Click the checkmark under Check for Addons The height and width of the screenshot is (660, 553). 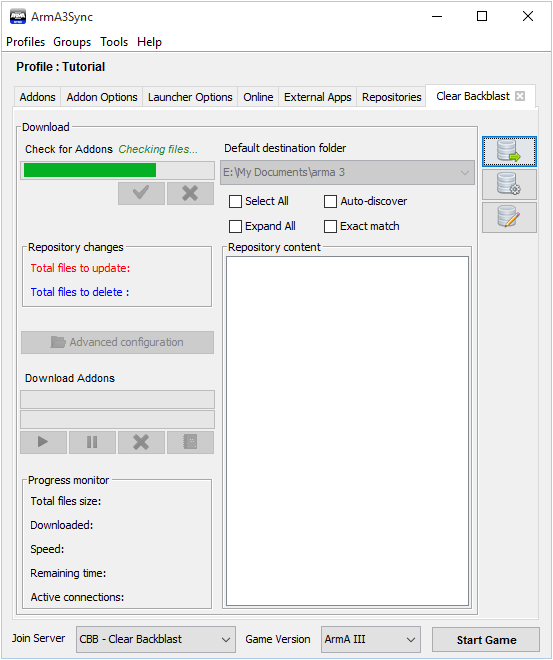[141, 193]
